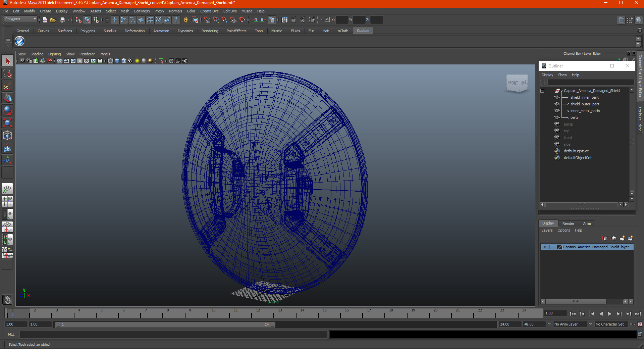The image size is (644, 349).
Task: Toggle snap to points magnet icon
Action: click(224, 20)
